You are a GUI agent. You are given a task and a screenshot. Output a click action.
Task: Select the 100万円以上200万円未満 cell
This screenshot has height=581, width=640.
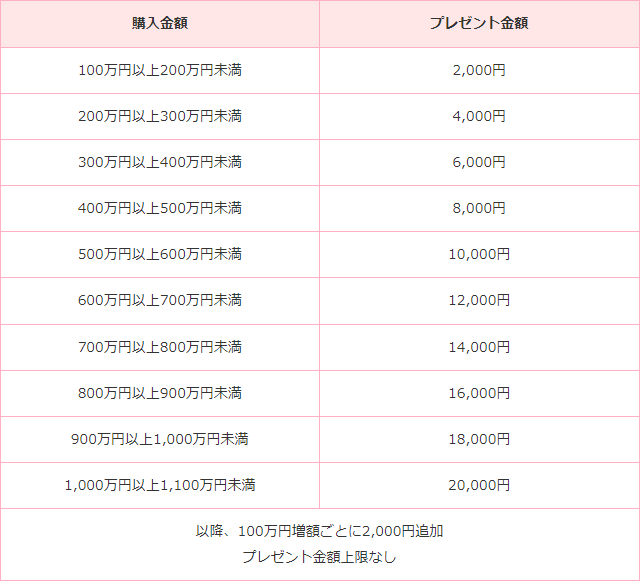tap(160, 70)
